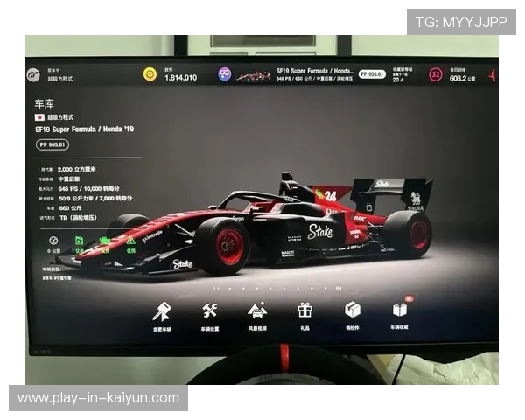Click the yellow credits coin icon

[150, 74]
